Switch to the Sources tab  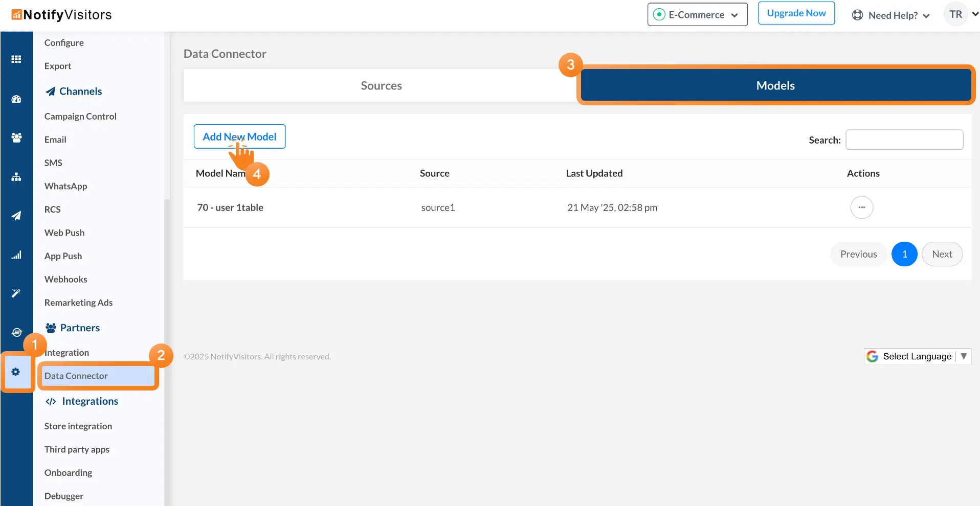click(381, 85)
